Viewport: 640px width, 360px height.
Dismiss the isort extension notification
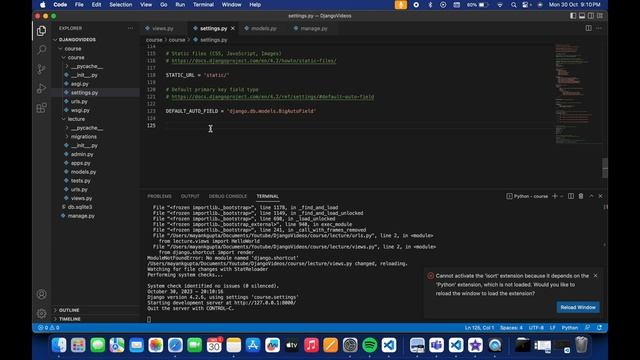tap(596, 276)
